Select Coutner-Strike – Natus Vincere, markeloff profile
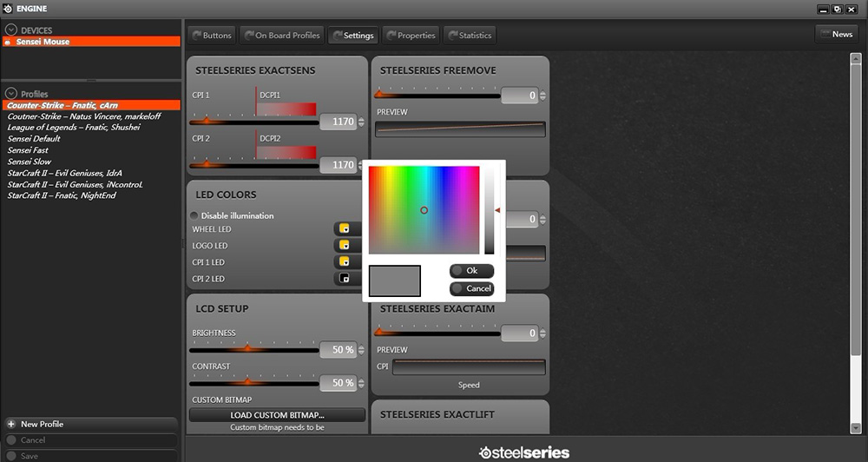Viewport: 868px width, 462px height. (x=84, y=116)
